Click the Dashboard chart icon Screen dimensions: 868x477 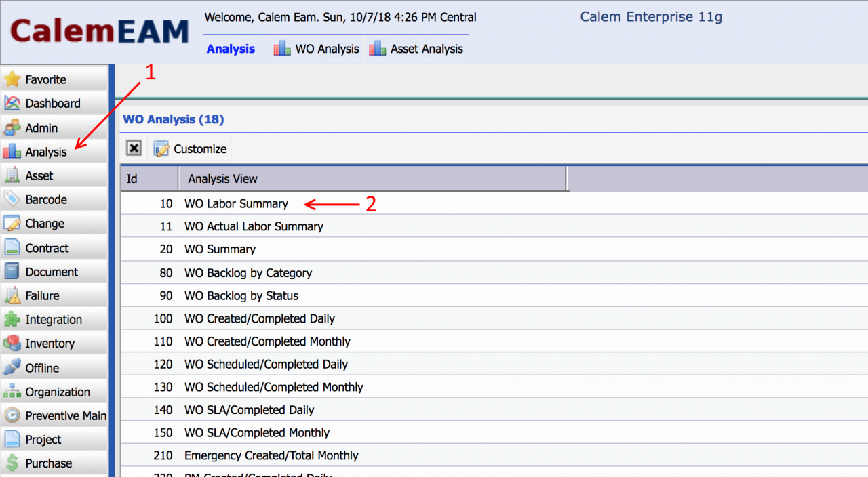12,103
